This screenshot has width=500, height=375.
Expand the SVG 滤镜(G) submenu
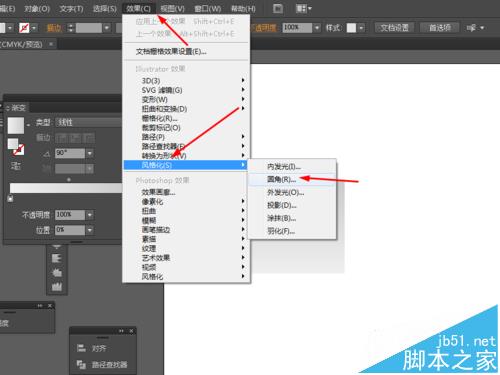tap(186, 90)
